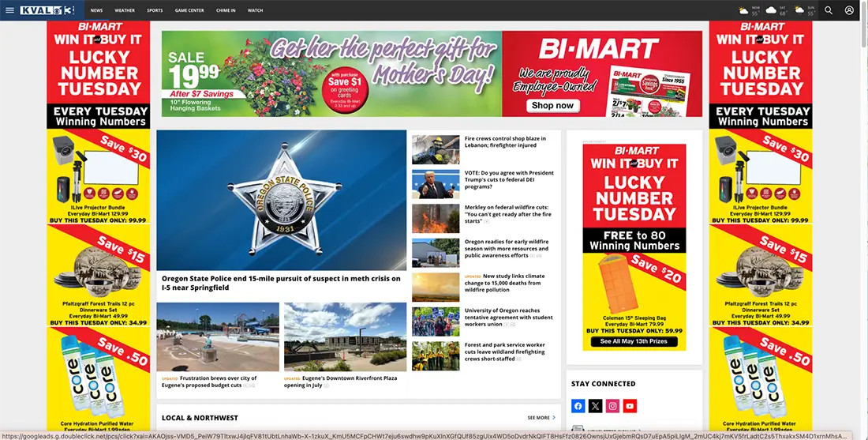Open the forest and park service worker cuts story
Image resolution: width=868 pixels, height=440 pixels.
505,352
